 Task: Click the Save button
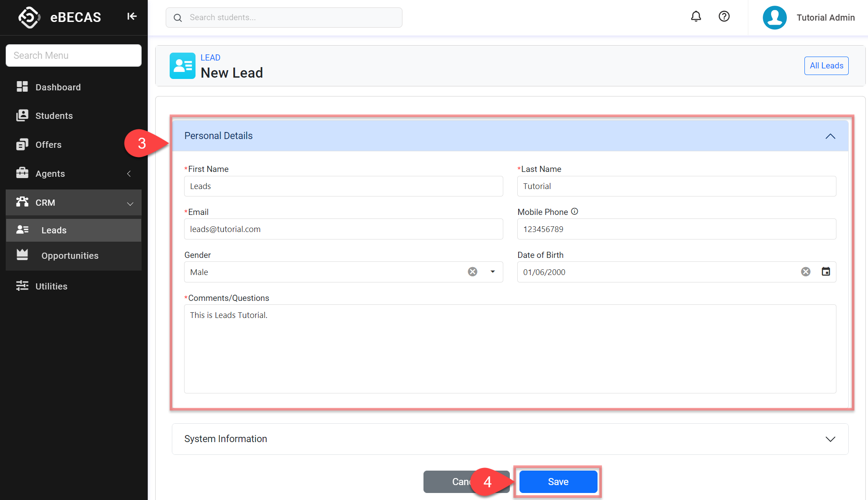pos(558,482)
